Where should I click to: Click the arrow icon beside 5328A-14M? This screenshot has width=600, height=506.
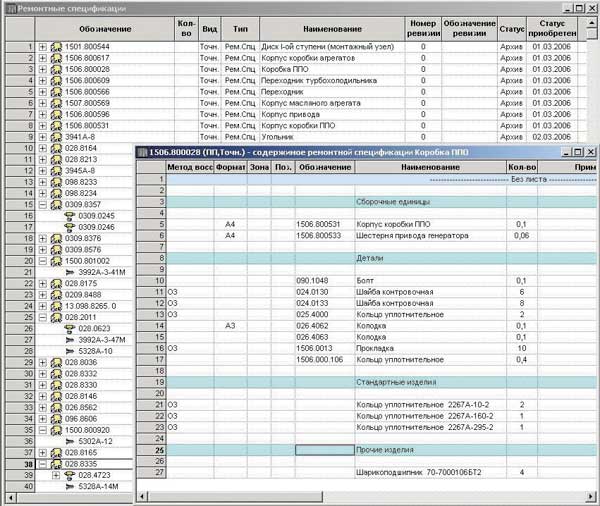[x=70, y=486]
